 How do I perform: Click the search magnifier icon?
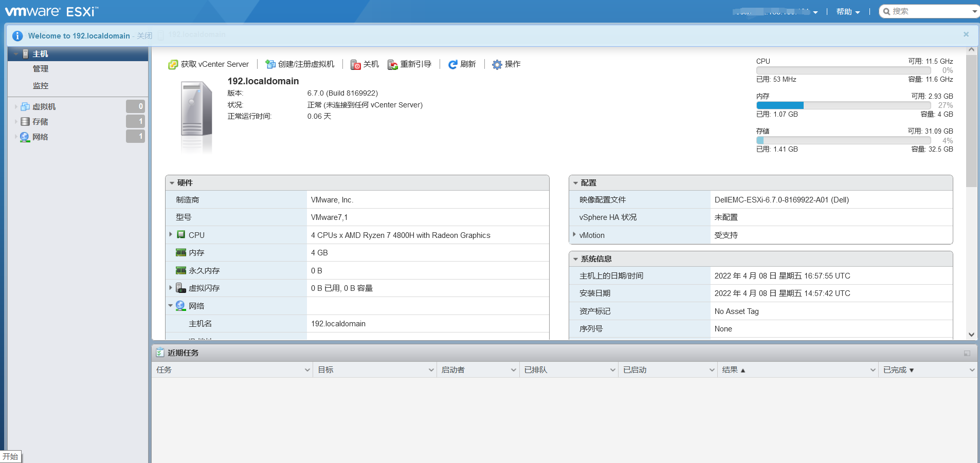coord(886,11)
